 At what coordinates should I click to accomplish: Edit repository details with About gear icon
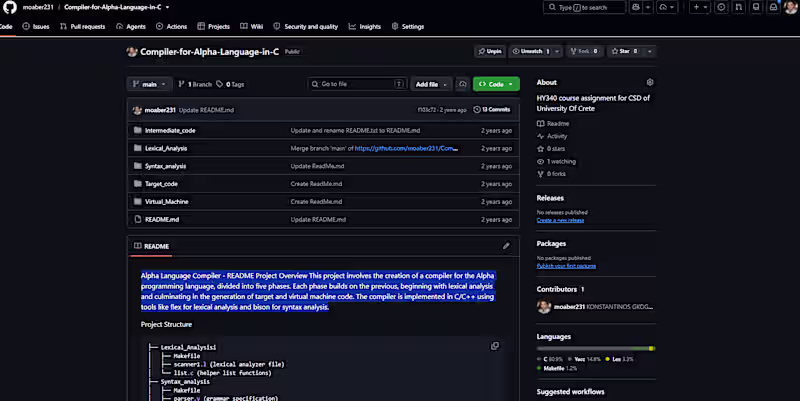(x=649, y=82)
